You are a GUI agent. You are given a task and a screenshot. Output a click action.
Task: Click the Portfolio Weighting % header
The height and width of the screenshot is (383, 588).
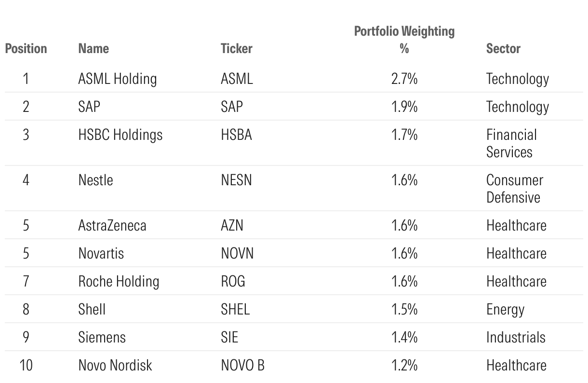404,40
